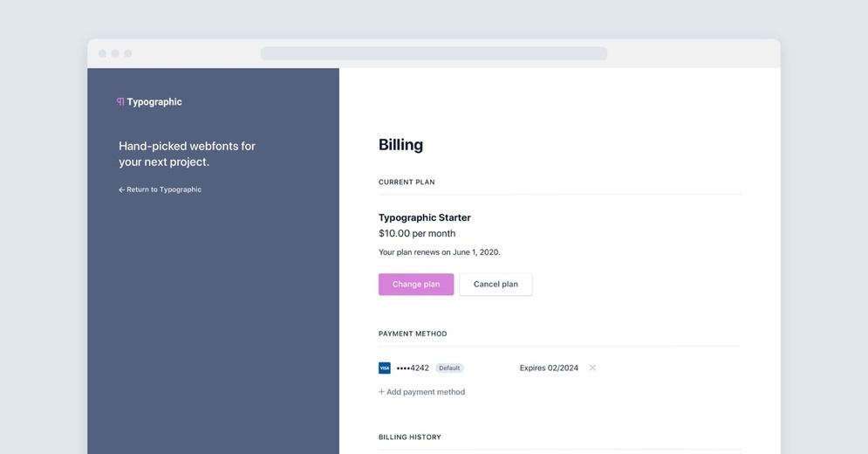
Task: Click the browser address bar
Action: click(434, 53)
